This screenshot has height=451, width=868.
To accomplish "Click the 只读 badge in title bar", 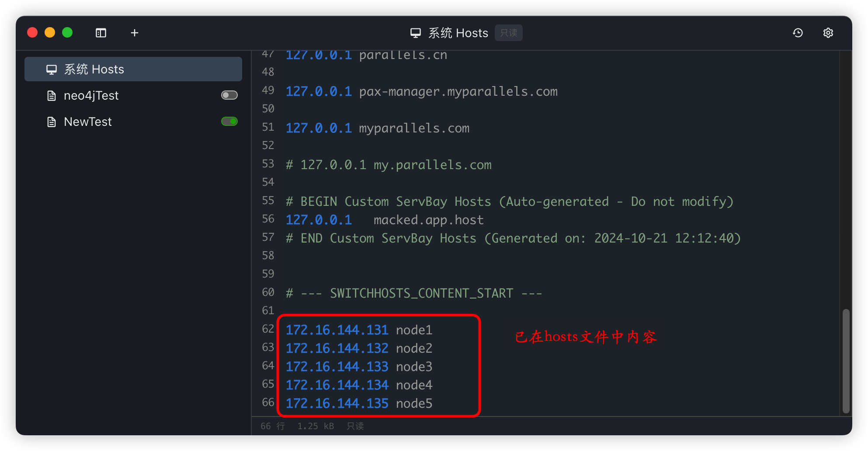I will point(508,33).
